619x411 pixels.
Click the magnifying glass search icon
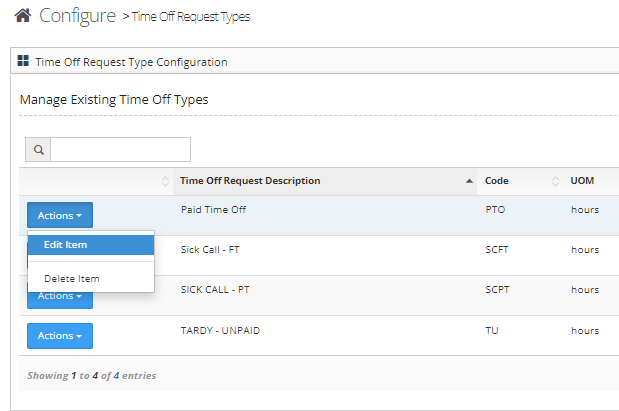(38, 150)
